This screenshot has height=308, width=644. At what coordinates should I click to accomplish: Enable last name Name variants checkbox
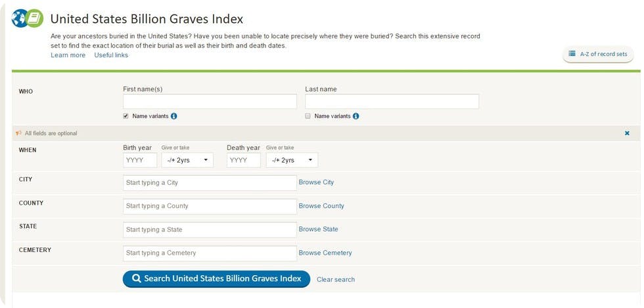pyautogui.click(x=308, y=116)
